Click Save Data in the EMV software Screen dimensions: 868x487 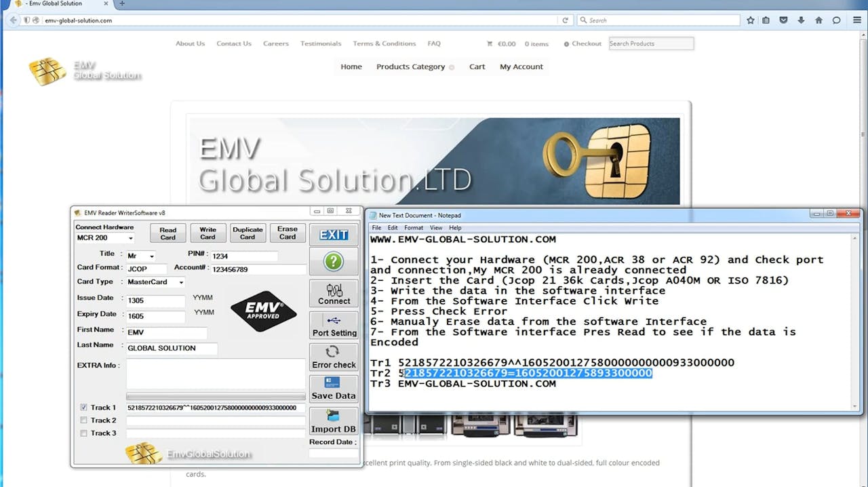click(333, 388)
